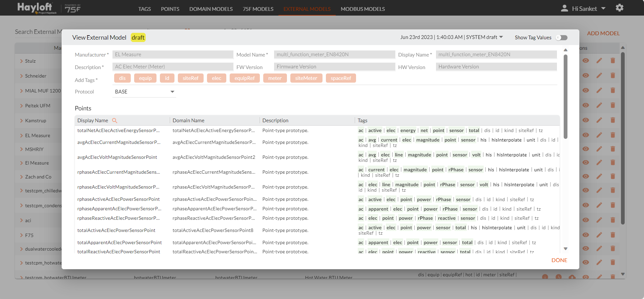Click the background list vertical scrollbar
The height and width of the screenshot is (299, 644).
point(623,138)
